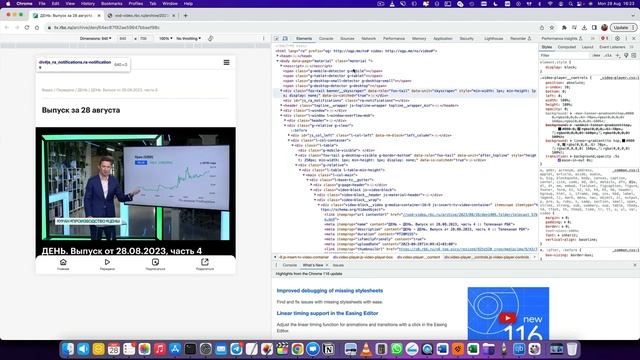Click the address bar URL
Screen dimensions: 640x360
tap(107, 27)
